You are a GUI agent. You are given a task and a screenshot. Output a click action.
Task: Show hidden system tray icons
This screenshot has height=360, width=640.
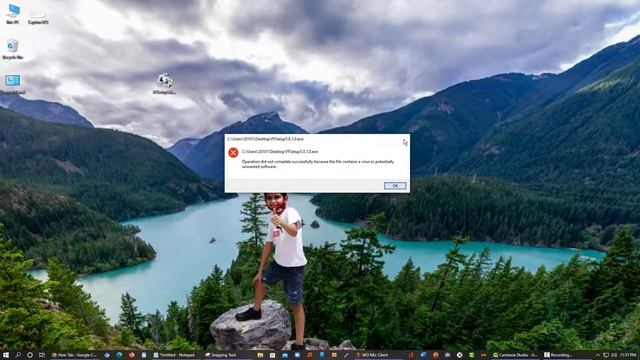(598, 355)
